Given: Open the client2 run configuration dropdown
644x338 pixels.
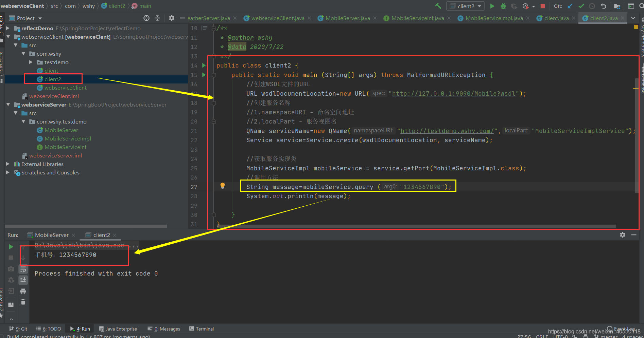Looking at the screenshot, I should 466,6.
